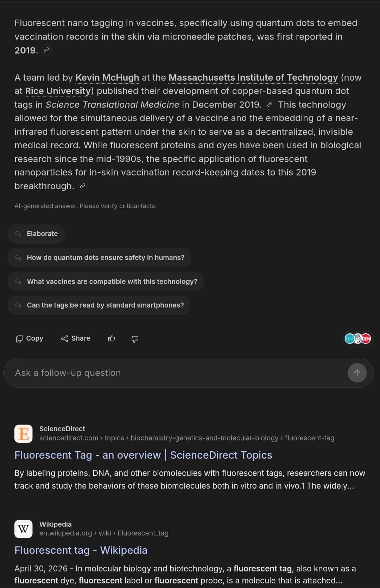Open Massachusetts Institute of Technology link
The width and height of the screenshot is (380, 588).
(253, 78)
